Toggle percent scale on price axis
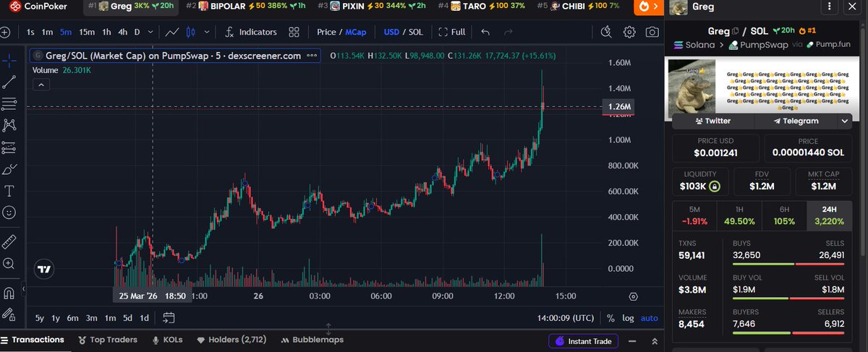This screenshot has width=868, height=352. 610,318
